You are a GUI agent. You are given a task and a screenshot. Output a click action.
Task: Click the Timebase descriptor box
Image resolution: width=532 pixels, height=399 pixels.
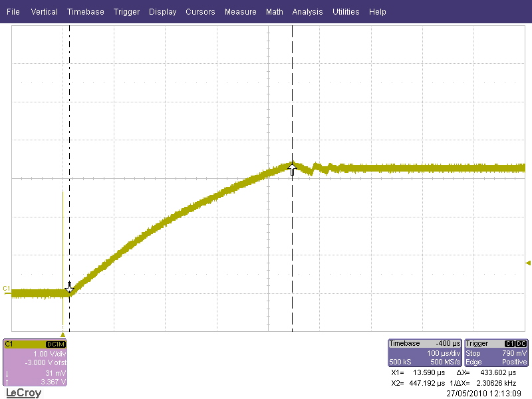(425, 352)
